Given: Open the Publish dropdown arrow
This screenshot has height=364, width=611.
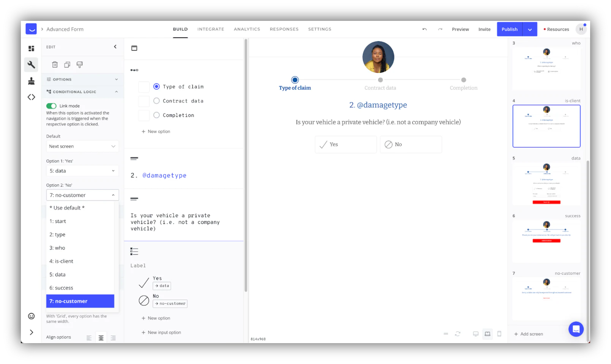Looking at the screenshot, I should click(x=530, y=29).
